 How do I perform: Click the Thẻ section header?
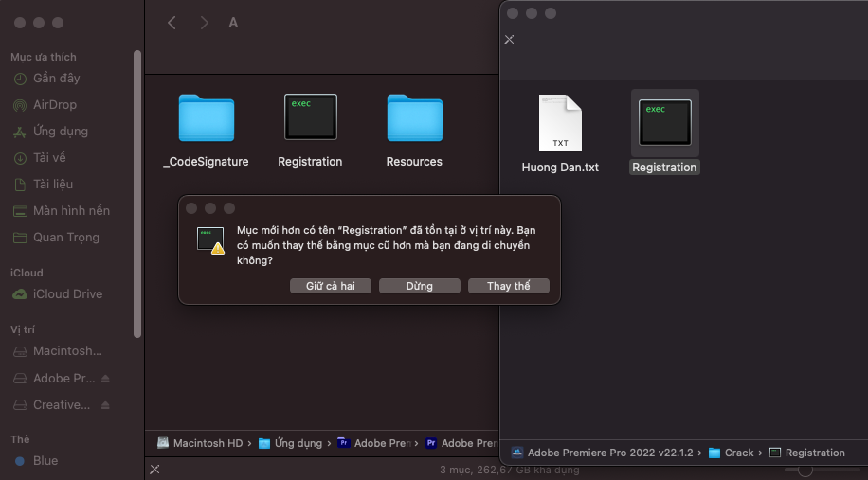[x=20, y=439]
